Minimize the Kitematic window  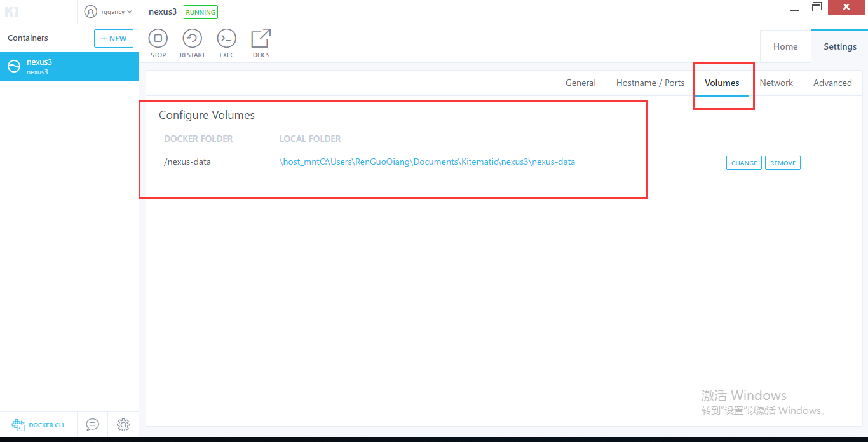point(795,10)
